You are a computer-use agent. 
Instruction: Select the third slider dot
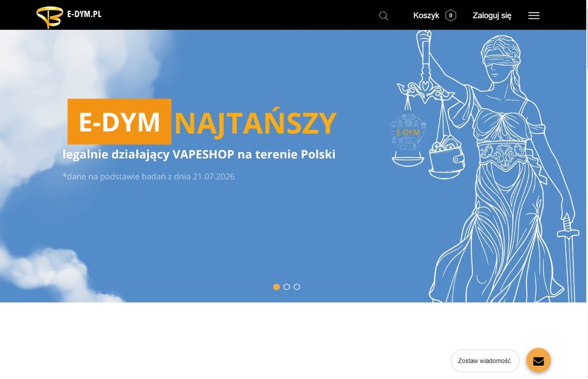297,287
